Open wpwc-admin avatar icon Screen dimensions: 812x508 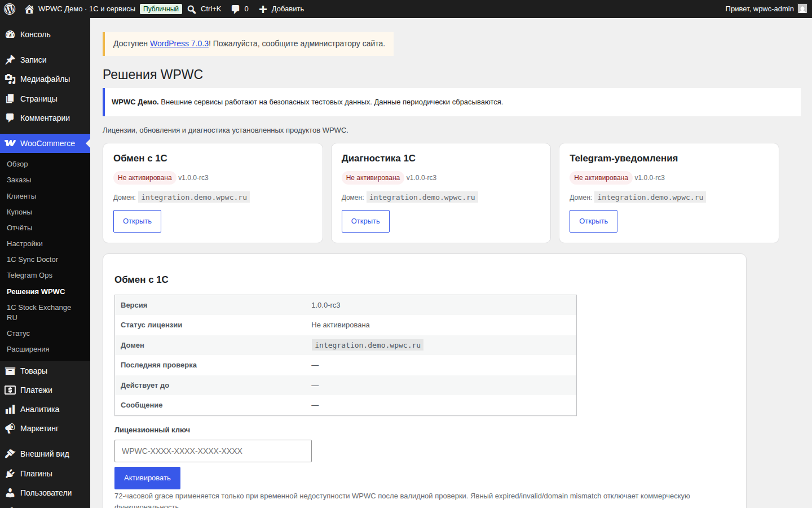click(802, 8)
